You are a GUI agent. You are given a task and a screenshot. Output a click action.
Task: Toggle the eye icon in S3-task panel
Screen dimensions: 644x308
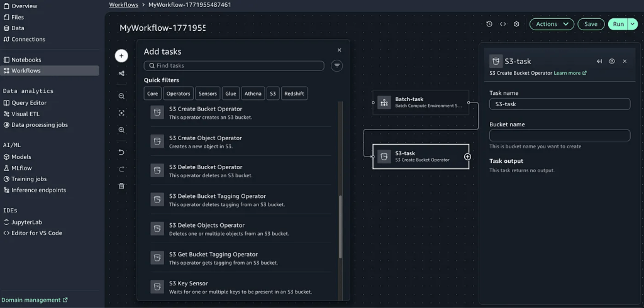[x=612, y=61]
